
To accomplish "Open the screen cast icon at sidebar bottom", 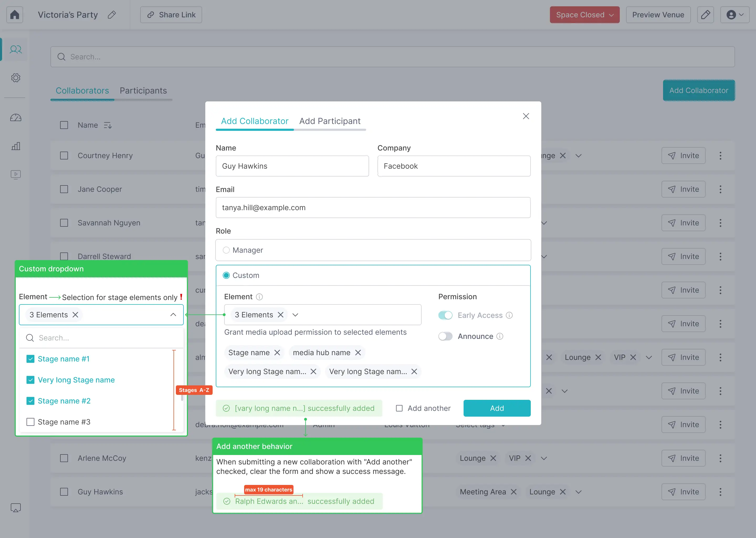I will point(15,508).
